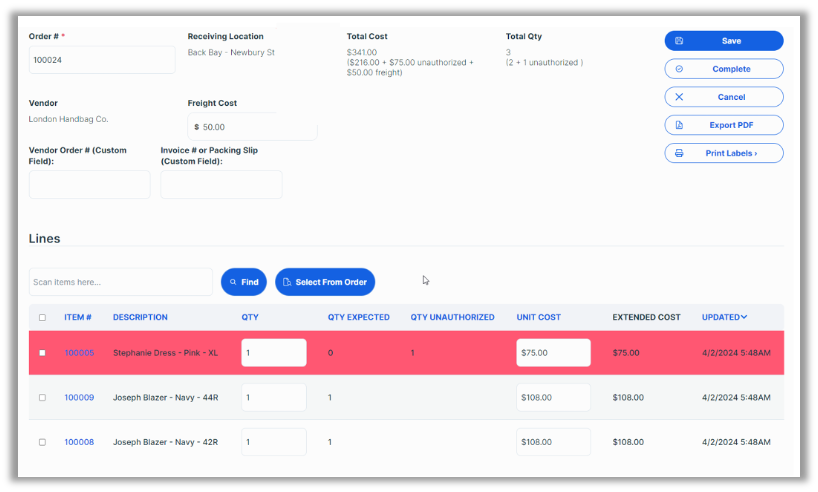The height and width of the screenshot is (492, 818).
Task: Select checkbox for Joseph Blazer Navy 44R
Action: pyautogui.click(x=42, y=397)
